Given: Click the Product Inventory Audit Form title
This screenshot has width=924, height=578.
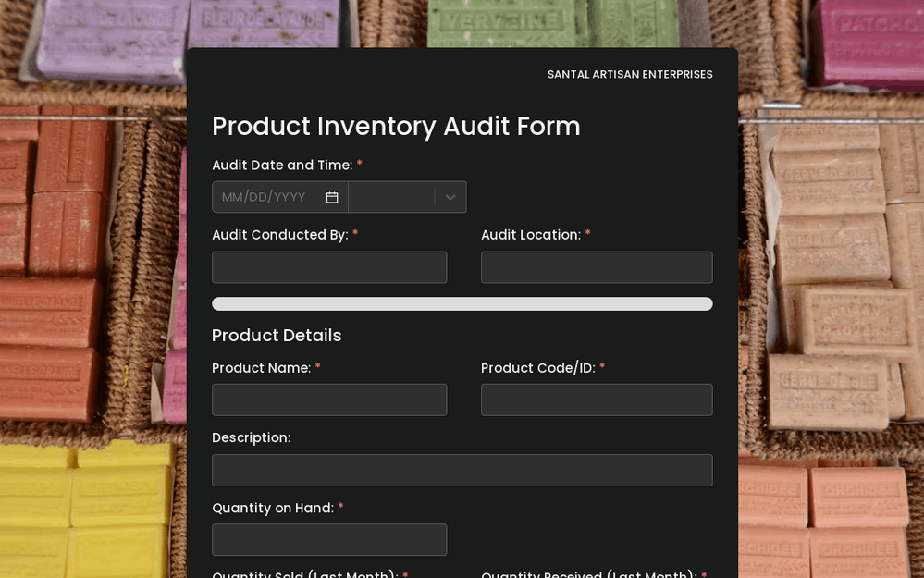Looking at the screenshot, I should tap(396, 126).
